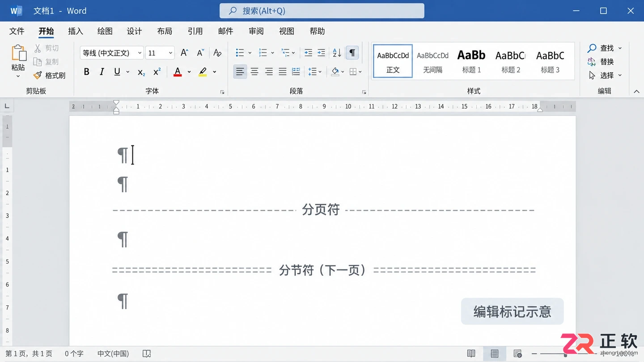The height and width of the screenshot is (362, 644).
Task: Switch to the 布局 ribbon tab
Action: [x=165, y=31]
